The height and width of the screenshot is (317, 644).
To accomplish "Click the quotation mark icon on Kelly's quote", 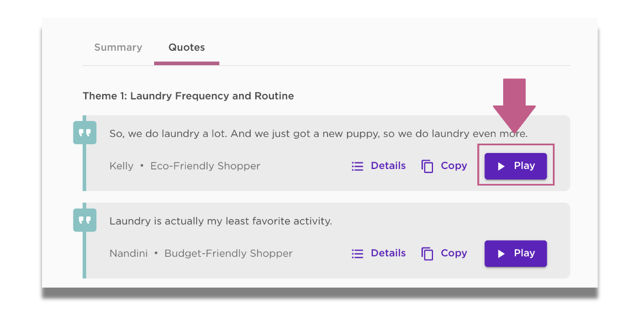I will (x=85, y=133).
